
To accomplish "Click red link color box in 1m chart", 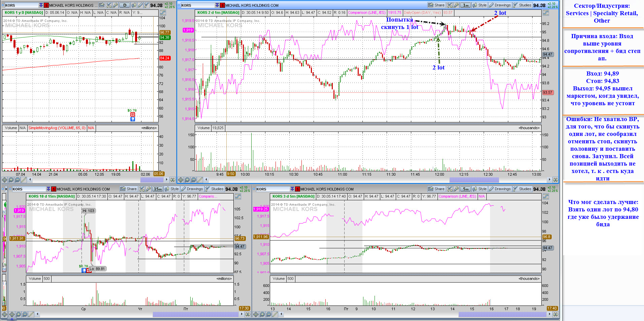I will 222,5.
